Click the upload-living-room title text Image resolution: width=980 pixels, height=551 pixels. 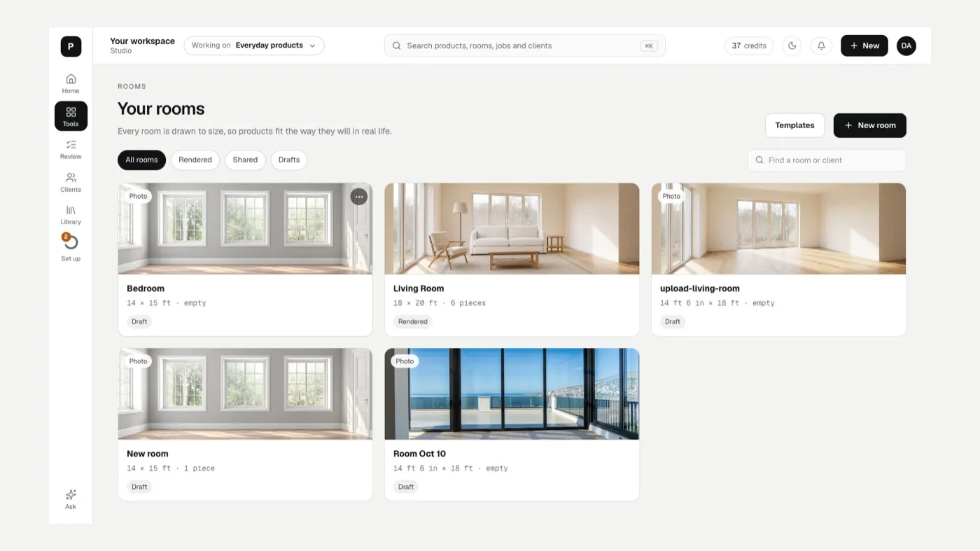pyautogui.click(x=700, y=288)
